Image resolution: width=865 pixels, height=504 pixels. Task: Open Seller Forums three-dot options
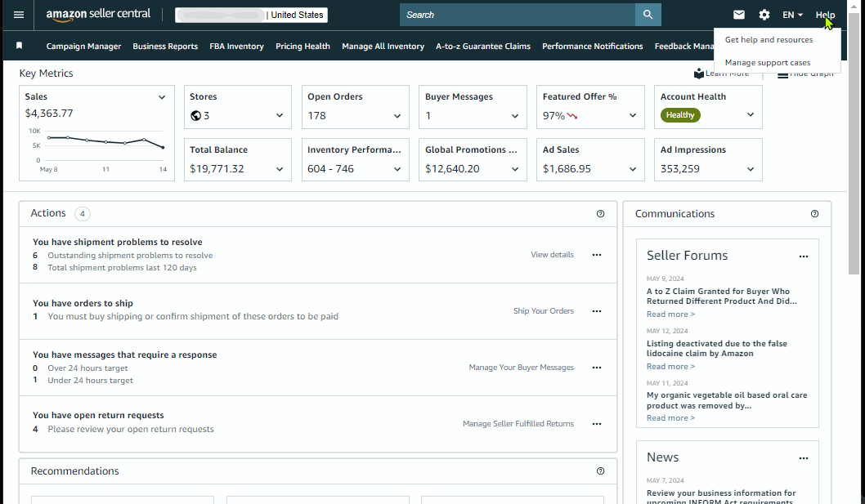(x=803, y=256)
